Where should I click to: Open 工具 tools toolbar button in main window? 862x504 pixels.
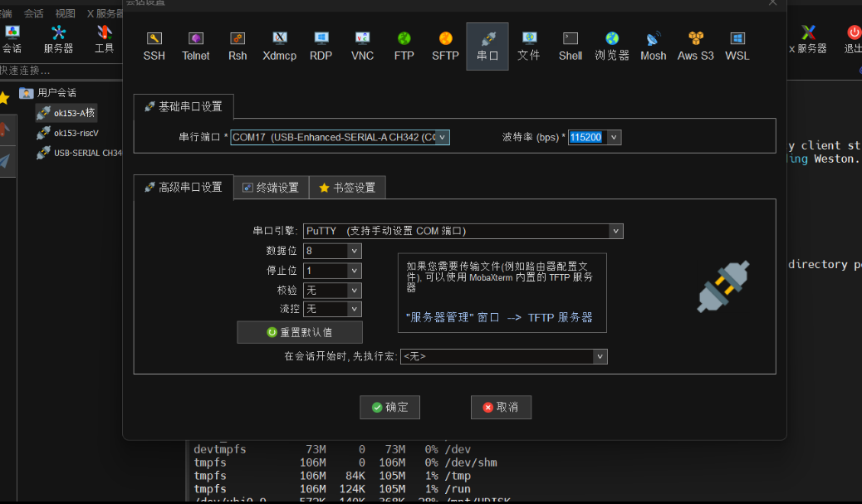[104, 40]
